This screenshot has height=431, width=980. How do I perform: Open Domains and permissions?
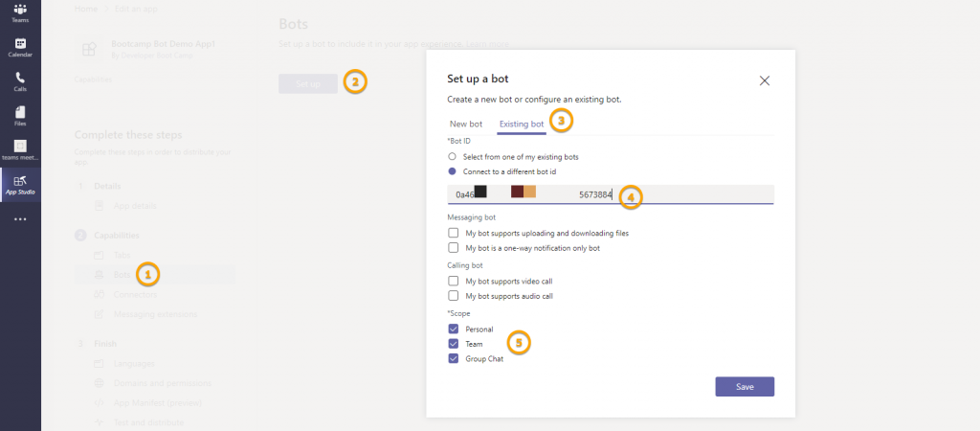pyautogui.click(x=163, y=383)
